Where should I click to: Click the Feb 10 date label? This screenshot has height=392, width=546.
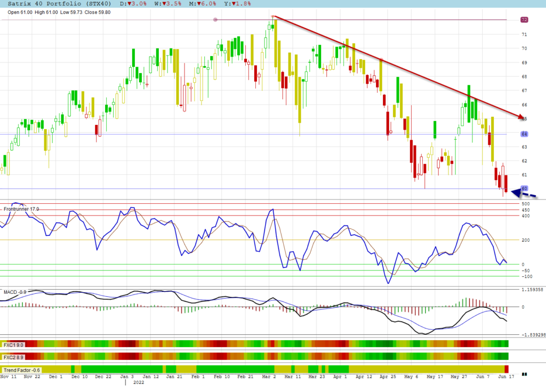point(222,377)
